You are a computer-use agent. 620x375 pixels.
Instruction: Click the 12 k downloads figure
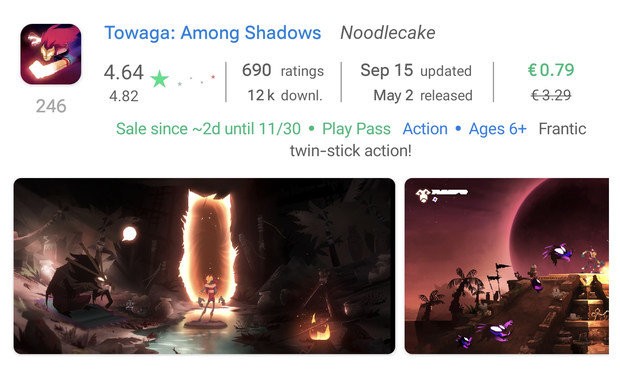point(285,95)
